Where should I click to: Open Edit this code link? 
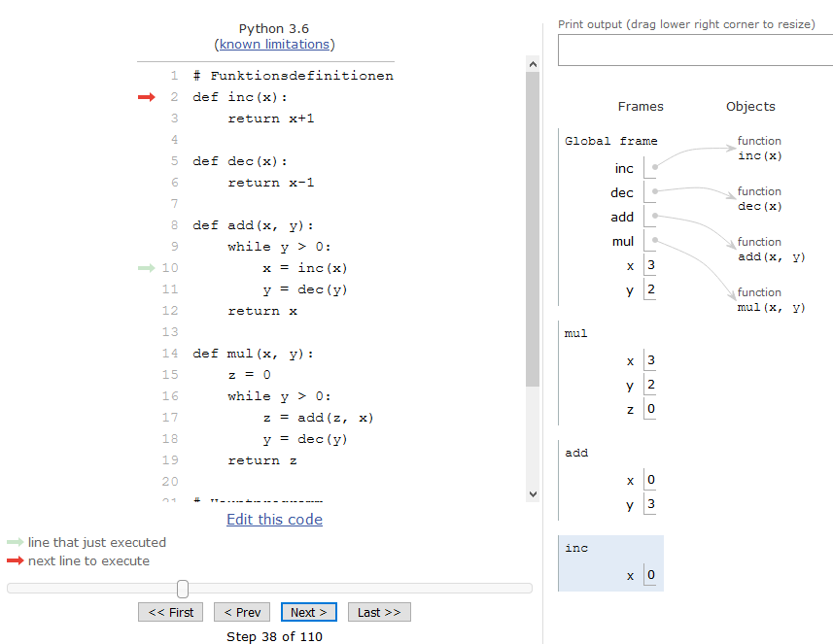pos(274,519)
